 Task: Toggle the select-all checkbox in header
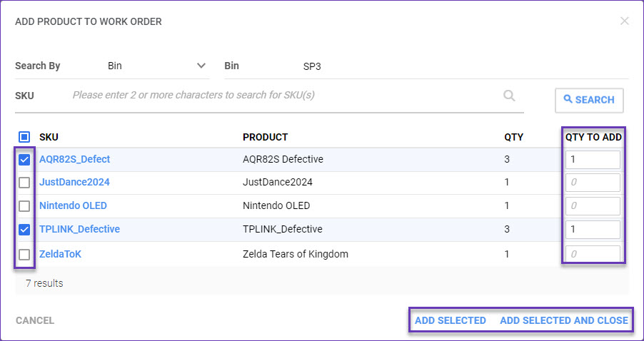tap(24, 137)
